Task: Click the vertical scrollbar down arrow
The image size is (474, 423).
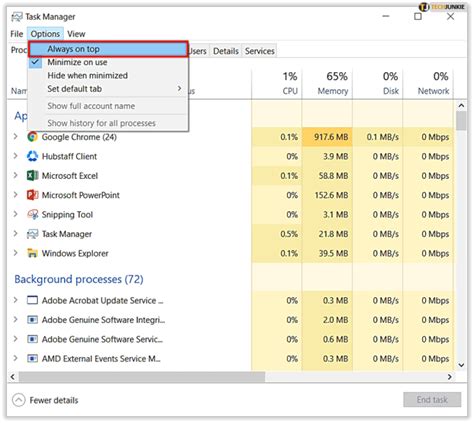Action: coord(461,365)
